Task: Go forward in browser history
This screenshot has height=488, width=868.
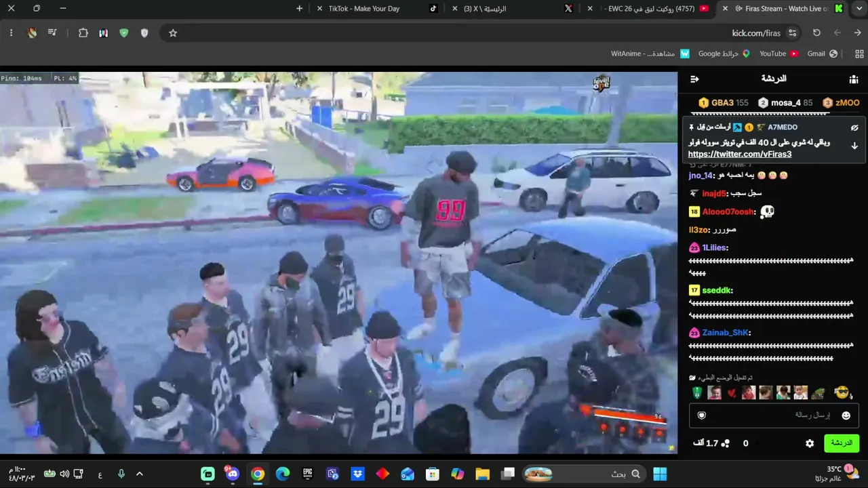Action: pos(837,33)
